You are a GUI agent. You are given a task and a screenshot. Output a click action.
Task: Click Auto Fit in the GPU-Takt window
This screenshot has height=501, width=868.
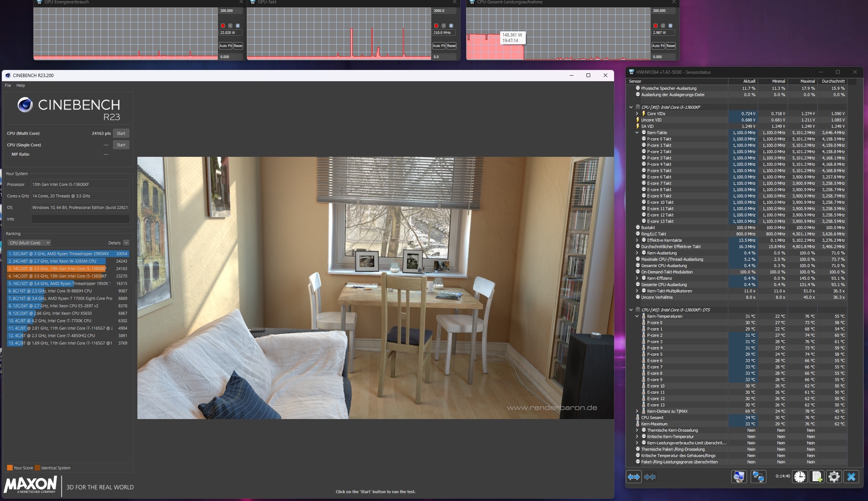[x=438, y=45]
